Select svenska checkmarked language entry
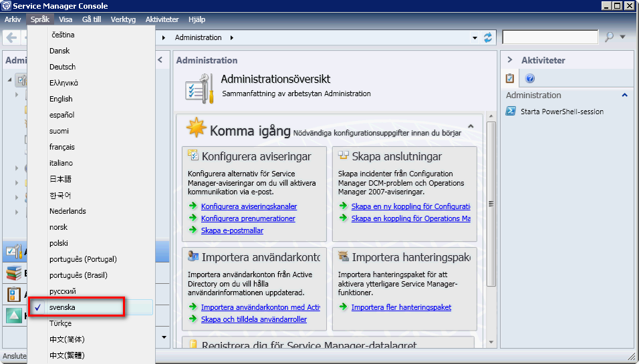 (90, 307)
